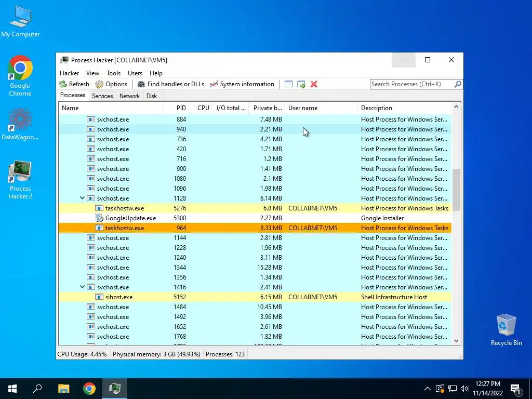Open Options from the toolbar
This screenshot has width=532, height=399.
111,84
